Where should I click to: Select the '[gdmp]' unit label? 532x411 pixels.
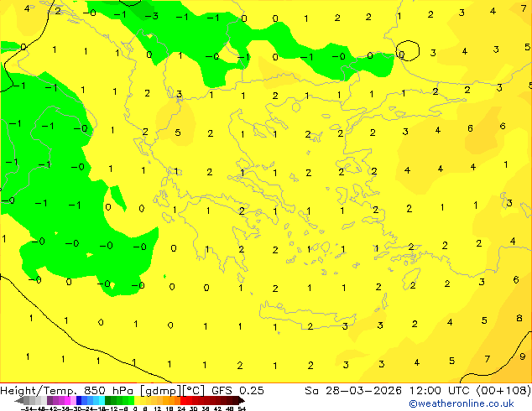click(x=161, y=391)
